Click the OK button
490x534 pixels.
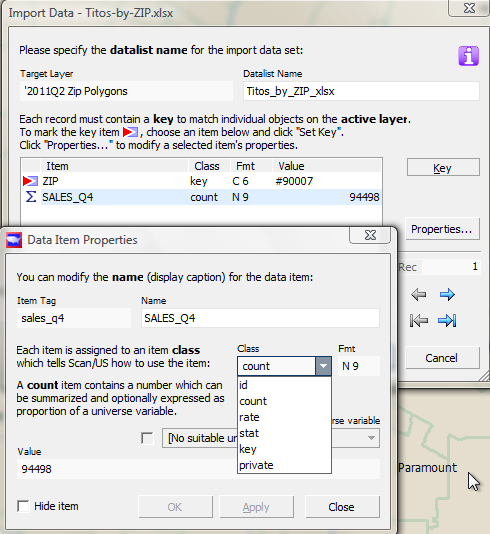click(175, 507)
